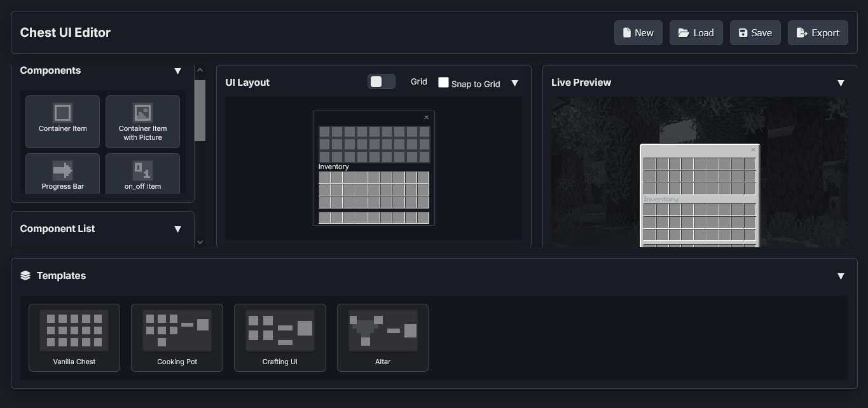Collapse the UI Layout panel

click(515, 83)
